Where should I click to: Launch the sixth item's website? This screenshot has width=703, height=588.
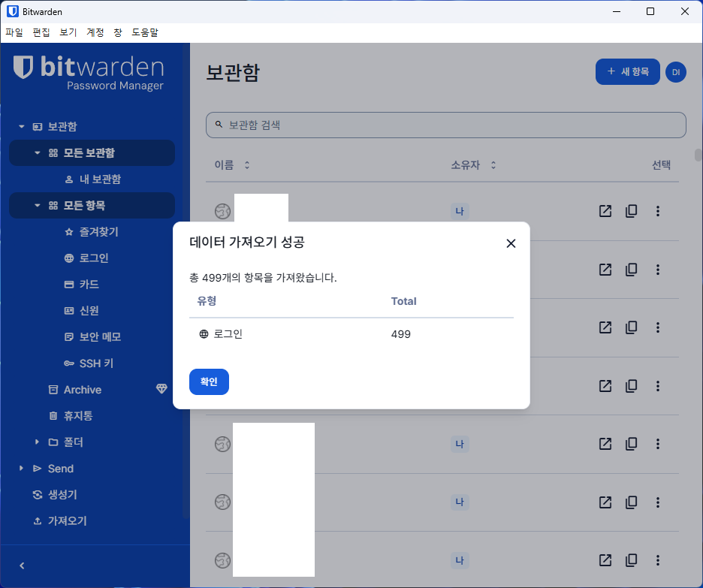[605, 502]
